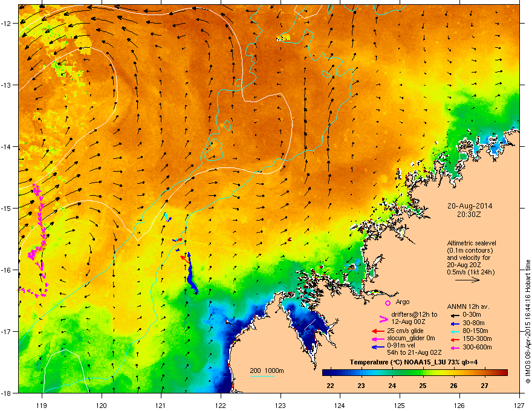Click the magenta slocum_glider arrow symbol
532x411 pixels.
pos(378,339)
